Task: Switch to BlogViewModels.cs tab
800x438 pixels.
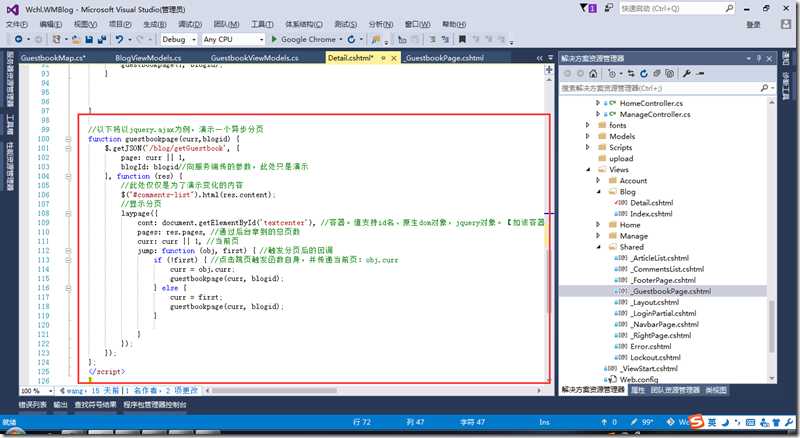Action: [x=148, y=58]
